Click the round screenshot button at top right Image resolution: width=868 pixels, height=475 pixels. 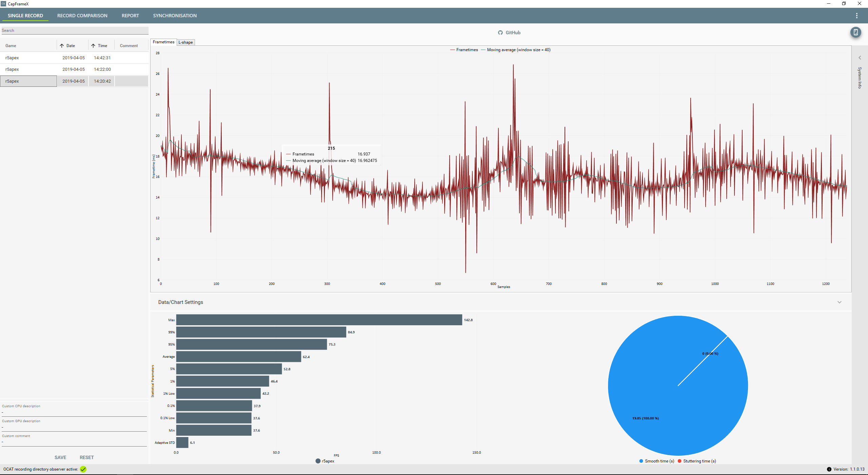point(855,33)
